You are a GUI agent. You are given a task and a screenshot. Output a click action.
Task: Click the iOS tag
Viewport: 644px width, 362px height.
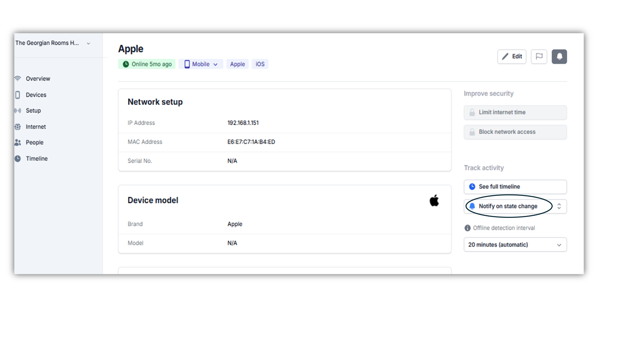(260, 64)
